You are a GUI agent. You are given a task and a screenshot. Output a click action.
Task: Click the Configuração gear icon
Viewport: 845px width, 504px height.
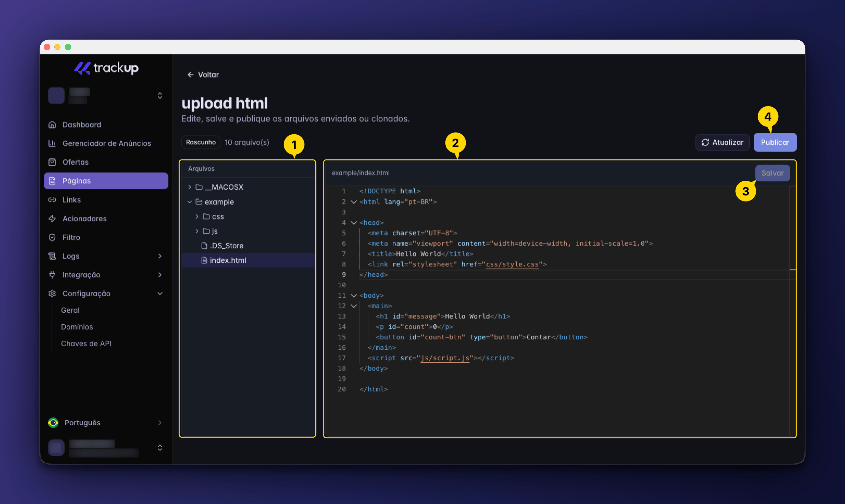[x=52, y=293]
